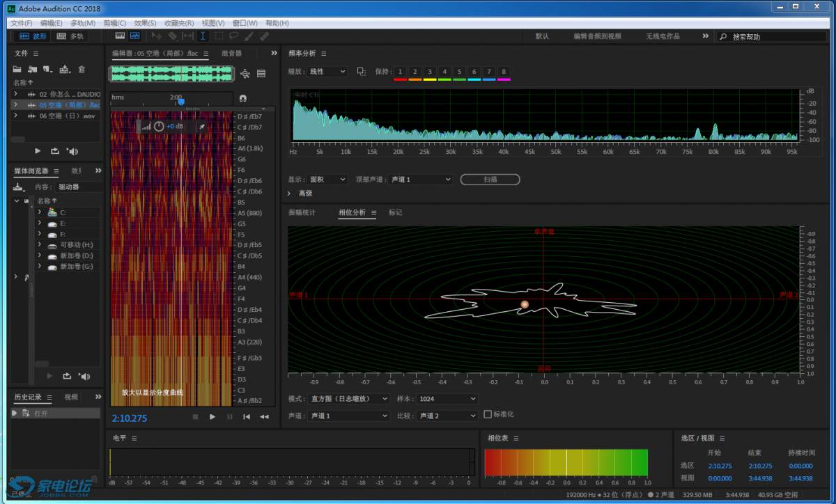Select the Time Selection tool
Screen dimensions: 836x504
click(x=203, y=36)
